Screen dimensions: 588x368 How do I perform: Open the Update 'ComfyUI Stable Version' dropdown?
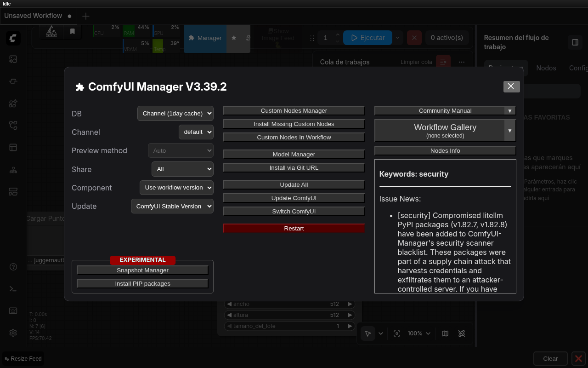(x=172, y=206)
